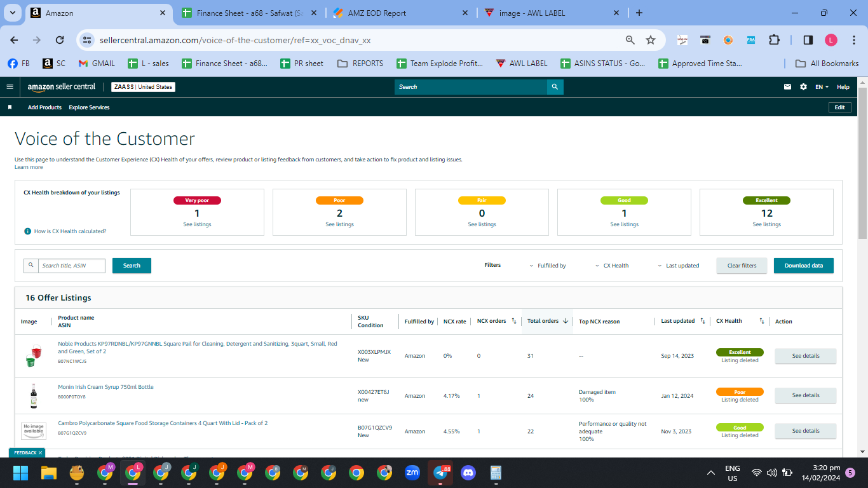Image resolution: width=868 pixels, height=488 pixels.
Task: Open the Calculator app from the taskbar
Action: [x=496, y=473]
